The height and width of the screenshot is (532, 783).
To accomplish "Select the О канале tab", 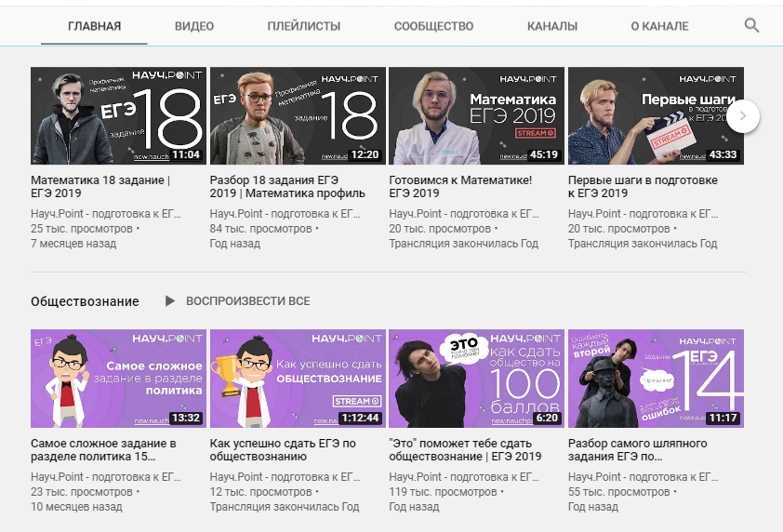I will point(659,26).
